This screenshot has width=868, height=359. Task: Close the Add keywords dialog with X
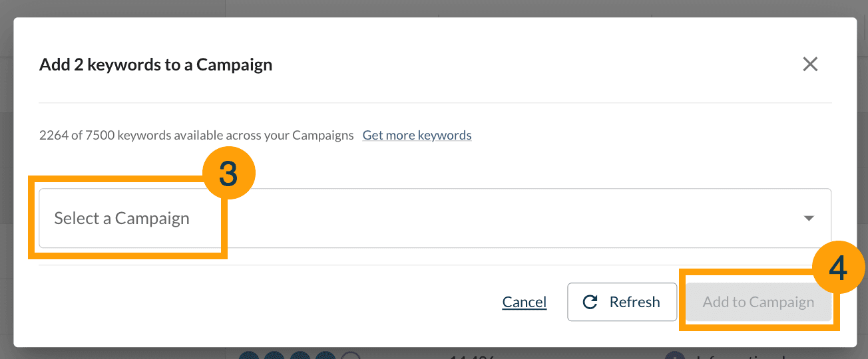(809, 64)
